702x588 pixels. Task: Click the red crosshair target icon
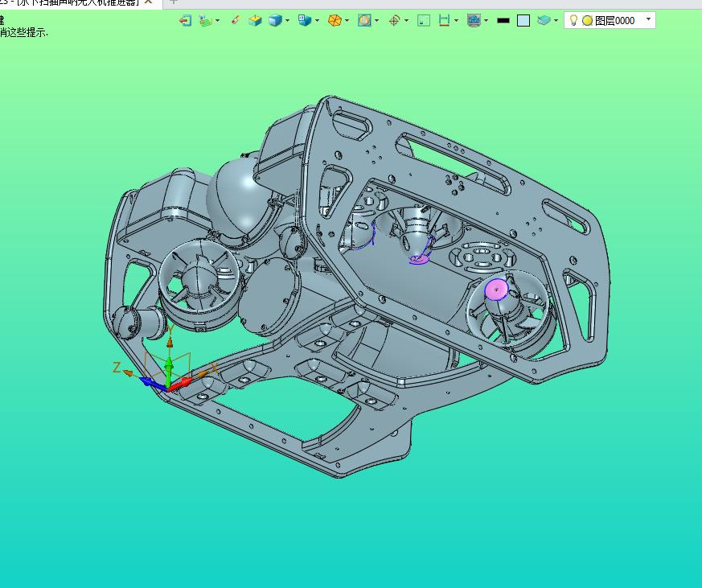394,20
